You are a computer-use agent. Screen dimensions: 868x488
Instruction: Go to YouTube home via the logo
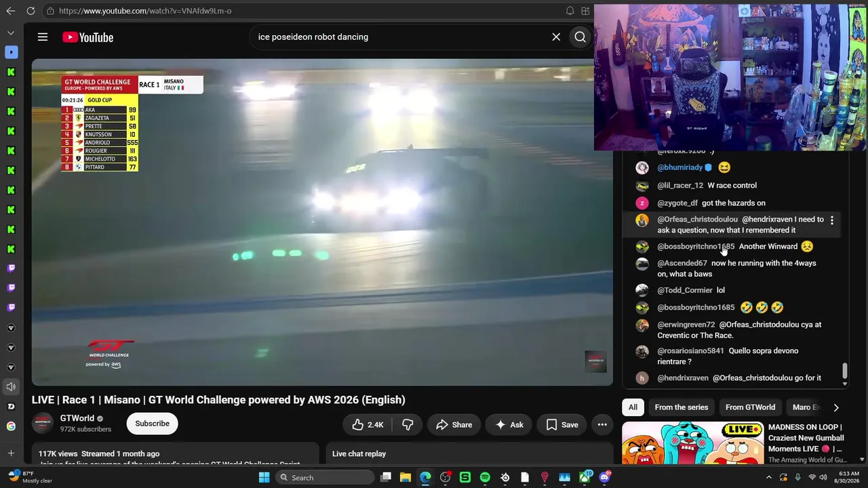pyautogui.click(x=88, y=37)
